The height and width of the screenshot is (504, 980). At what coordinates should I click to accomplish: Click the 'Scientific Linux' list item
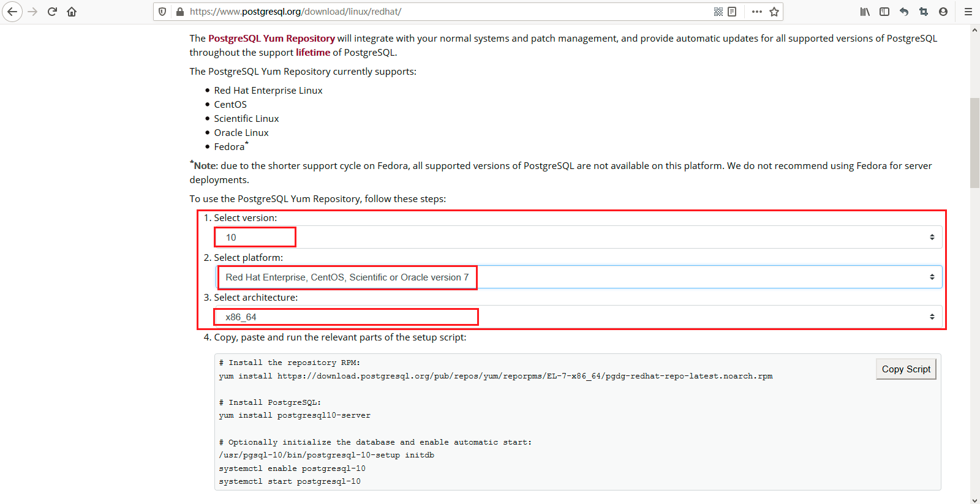coord(246,118)
